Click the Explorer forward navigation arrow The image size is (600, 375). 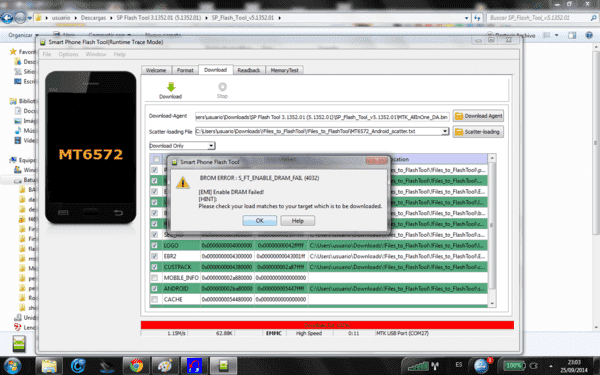pos(21,18)
